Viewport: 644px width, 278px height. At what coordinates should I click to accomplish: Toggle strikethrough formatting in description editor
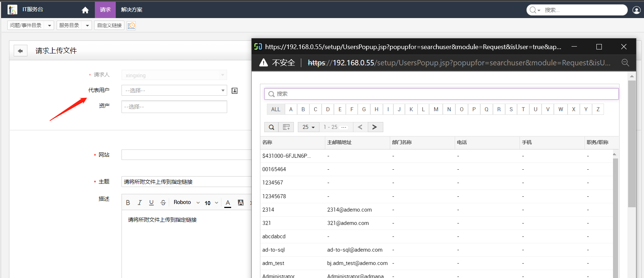point(163,203)
